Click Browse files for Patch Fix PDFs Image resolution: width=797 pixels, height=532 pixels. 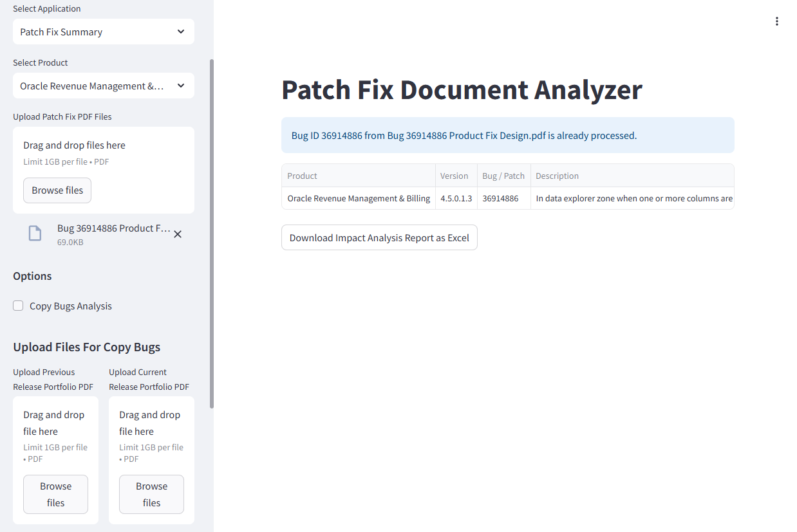pos(57,190)
